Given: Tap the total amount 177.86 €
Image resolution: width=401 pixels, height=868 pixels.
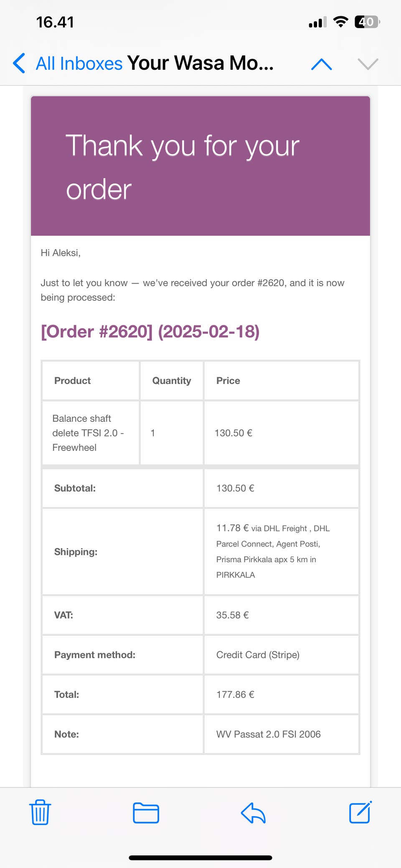Looking at the screenshot, I should (235, 695).
